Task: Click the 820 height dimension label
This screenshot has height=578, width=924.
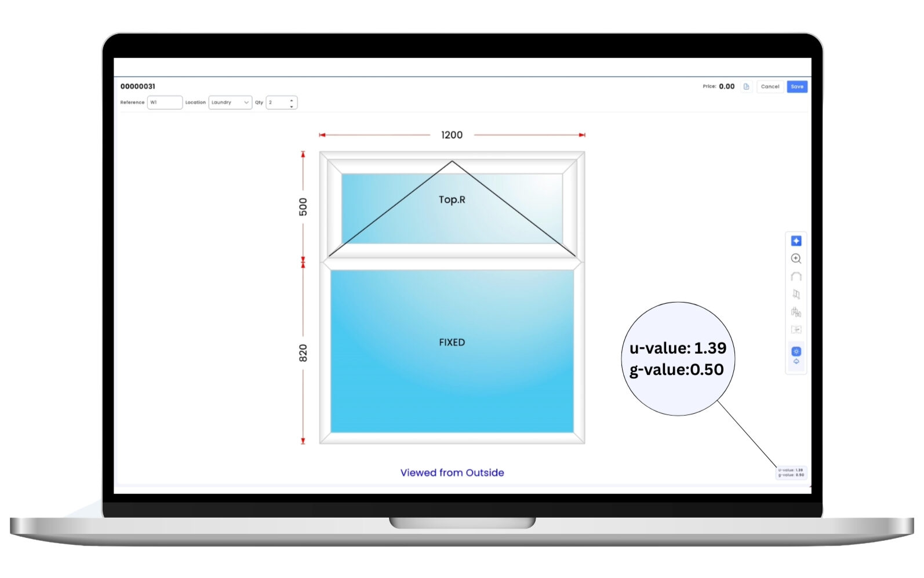Action: (x=303, y=353)
